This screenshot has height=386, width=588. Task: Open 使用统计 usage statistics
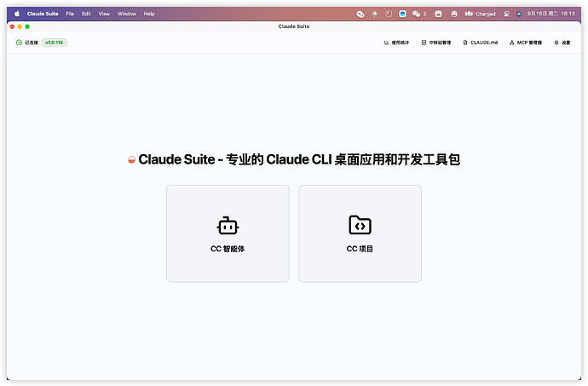click(396, 43)
